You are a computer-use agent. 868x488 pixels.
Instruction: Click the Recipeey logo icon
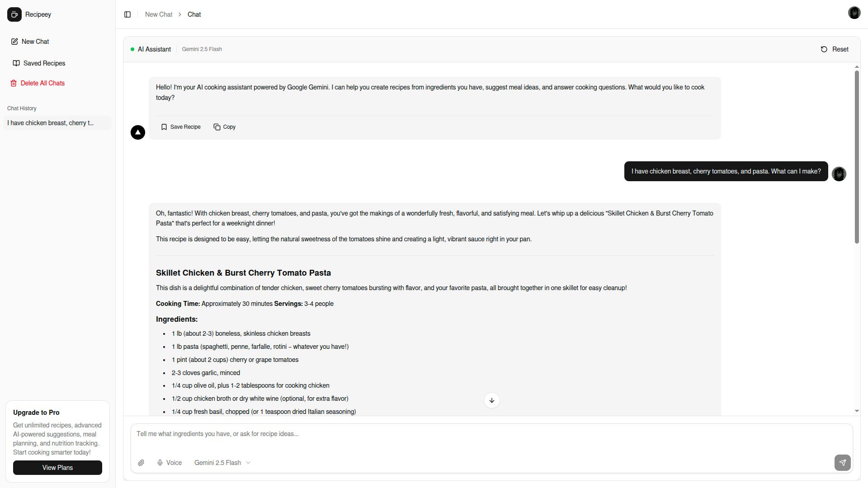tap(14, 14)
